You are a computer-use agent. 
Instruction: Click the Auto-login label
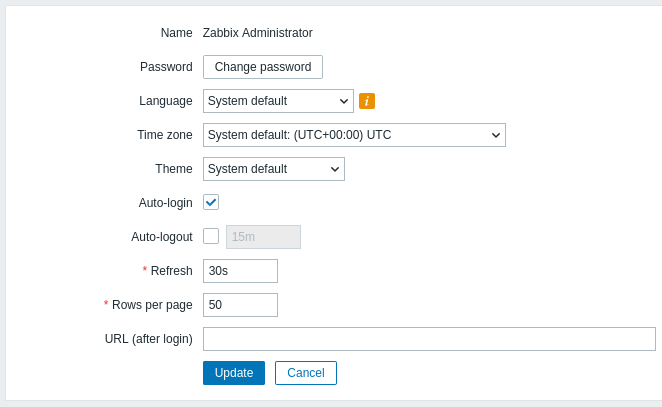166,203
